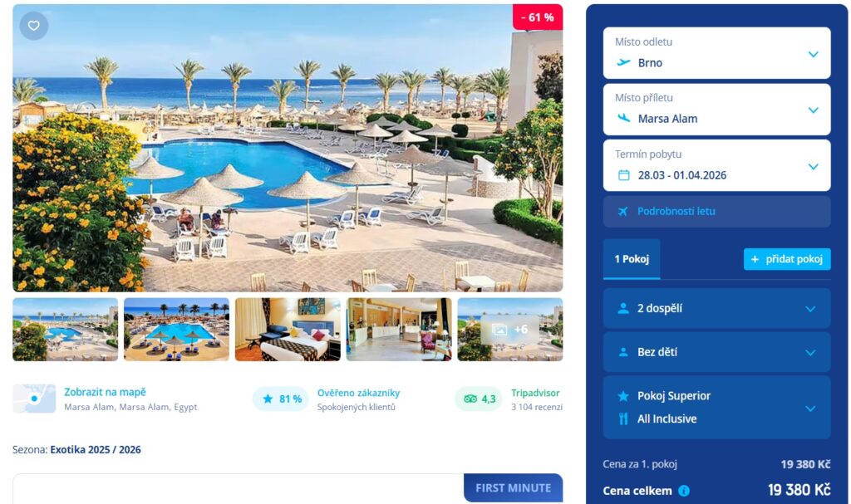Click the přidat pokoj button

point(787,259)
